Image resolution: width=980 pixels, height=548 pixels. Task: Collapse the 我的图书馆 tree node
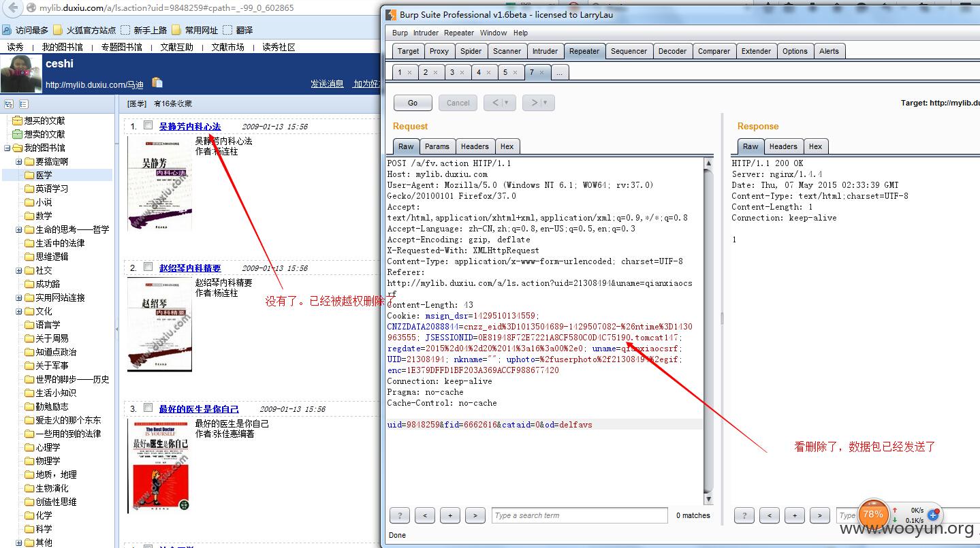coord(7,148)
